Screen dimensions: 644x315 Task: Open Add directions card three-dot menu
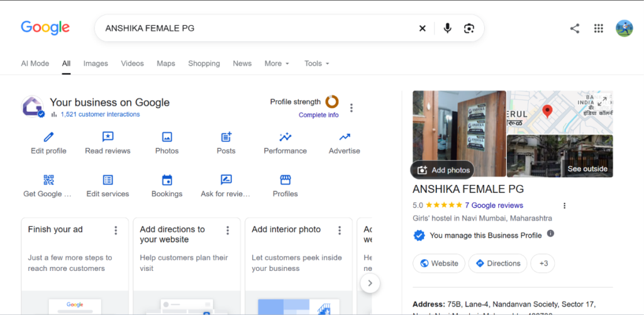click(x=228, y=230)
